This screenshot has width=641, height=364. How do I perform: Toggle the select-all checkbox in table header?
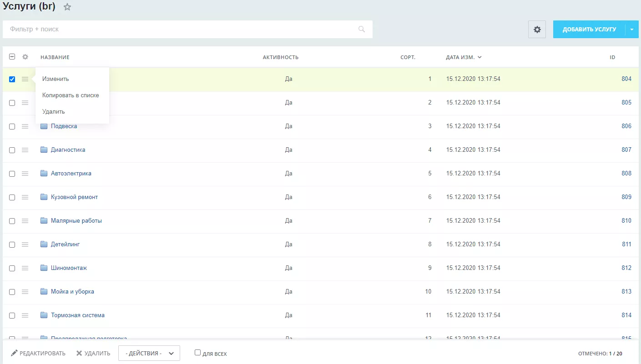[12, 57]
